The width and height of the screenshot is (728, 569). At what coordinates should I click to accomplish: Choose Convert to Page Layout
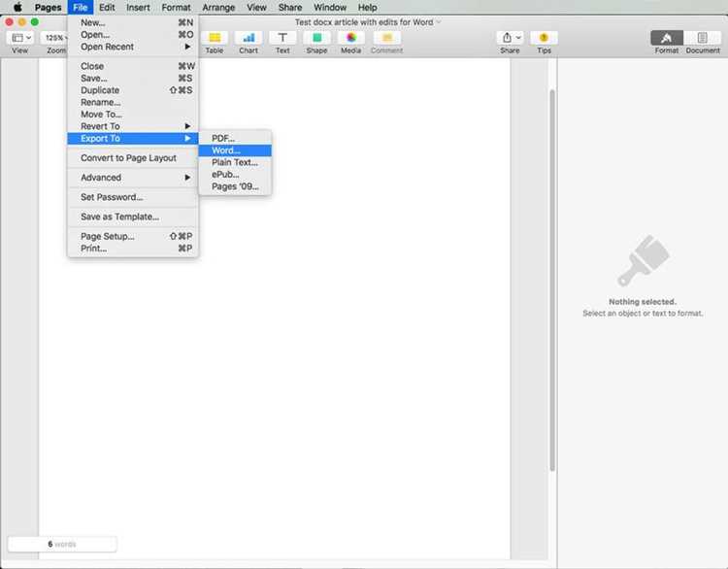tap(133, 158)
